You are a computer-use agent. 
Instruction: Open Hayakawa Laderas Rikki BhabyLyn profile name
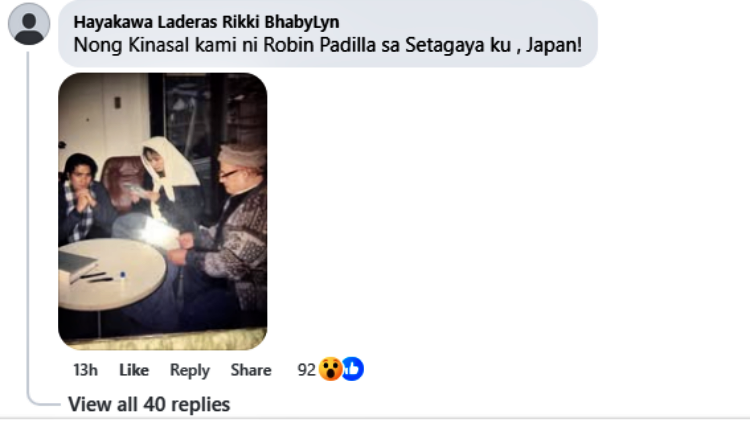tap(206, 22)
